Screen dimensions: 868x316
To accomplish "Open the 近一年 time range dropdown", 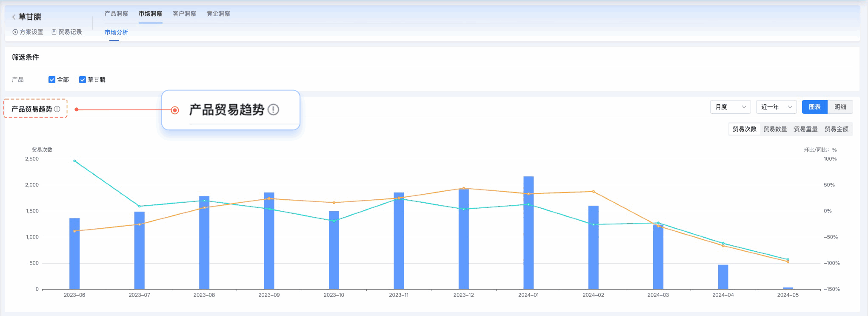I will (x=776, y=107).
